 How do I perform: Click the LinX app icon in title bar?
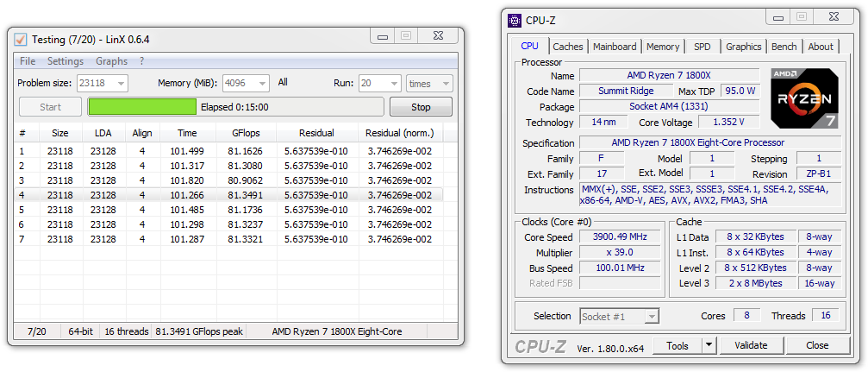pyautogui.click(x=21, y=40)
